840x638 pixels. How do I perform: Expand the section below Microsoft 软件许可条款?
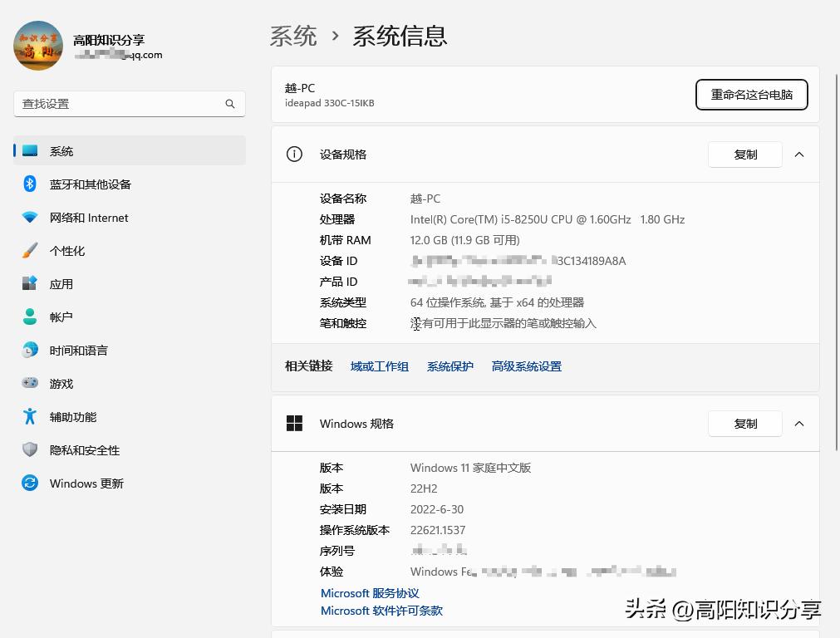pyautogui.click(x=798, y=636)
